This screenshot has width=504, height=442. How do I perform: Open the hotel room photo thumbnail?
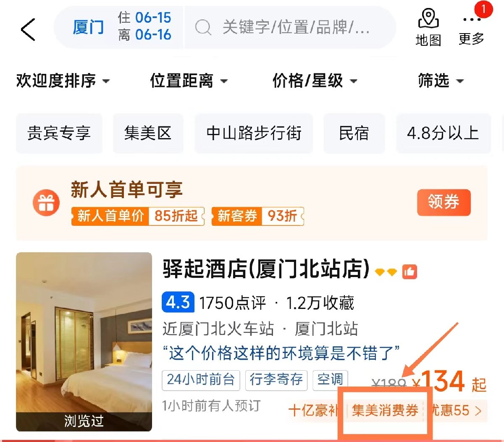[x=84, y=342]
